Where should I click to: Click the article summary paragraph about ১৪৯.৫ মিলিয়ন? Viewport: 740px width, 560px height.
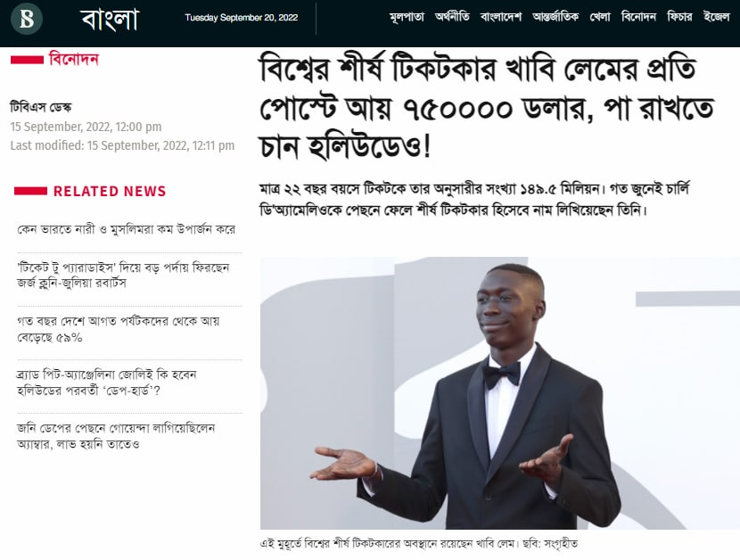click(x=475, y=200)
